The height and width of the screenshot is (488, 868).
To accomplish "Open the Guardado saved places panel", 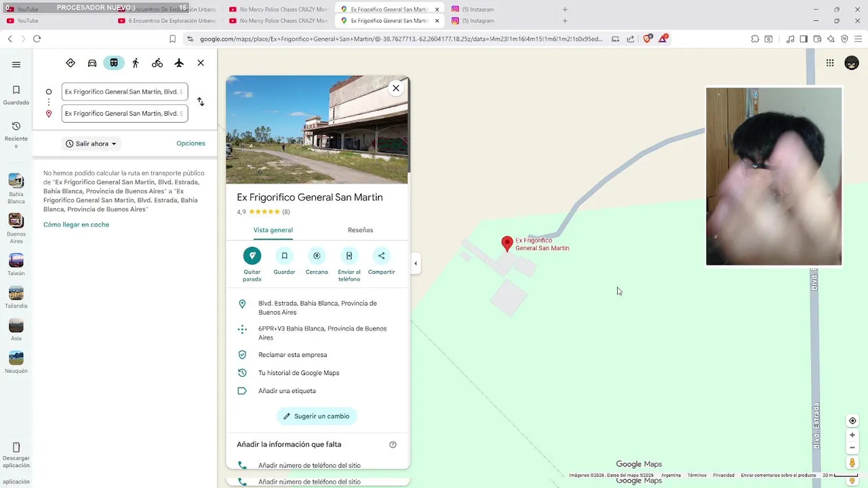I will click(16, 95).
